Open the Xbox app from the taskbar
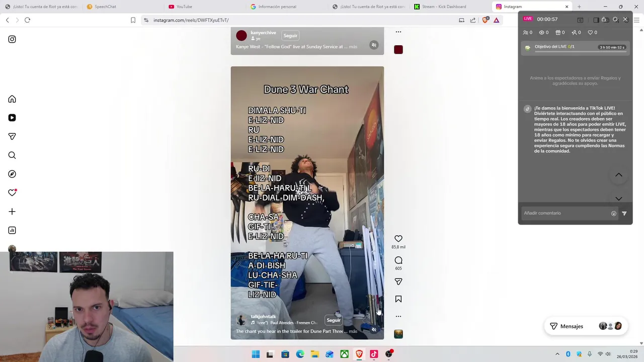The height and width of the screenshot is (362, 644). click(344, 354)
